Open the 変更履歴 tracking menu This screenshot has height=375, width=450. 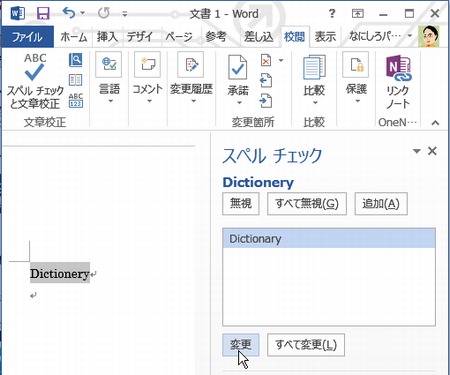pos(191,78)
